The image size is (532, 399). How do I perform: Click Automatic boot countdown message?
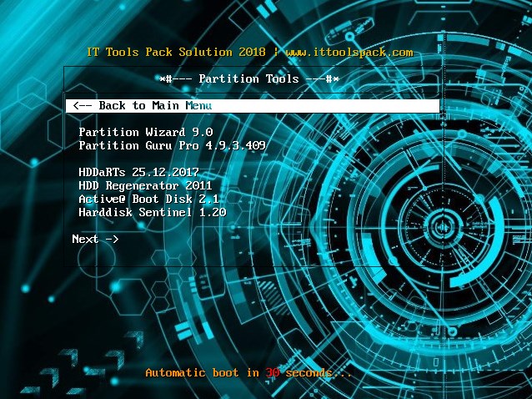pyautogui.click(x=248, y=373)
